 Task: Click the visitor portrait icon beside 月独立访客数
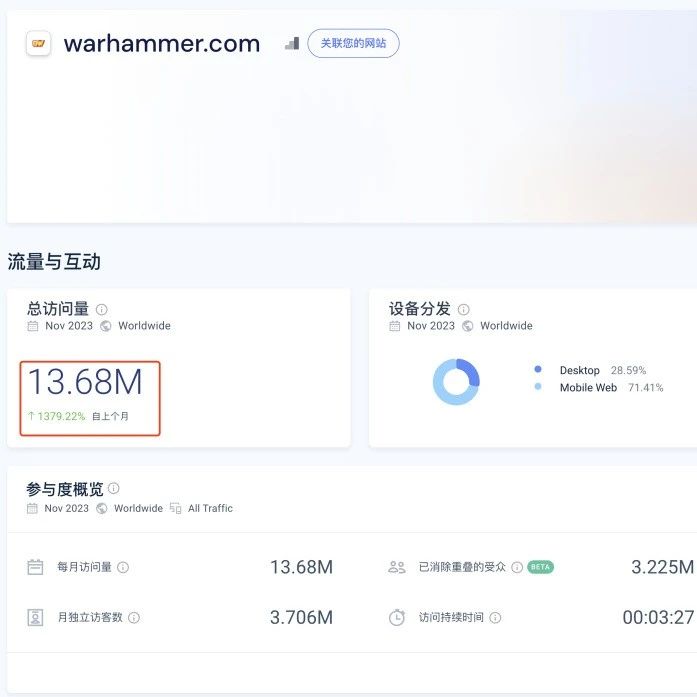(x=36, y=617)
